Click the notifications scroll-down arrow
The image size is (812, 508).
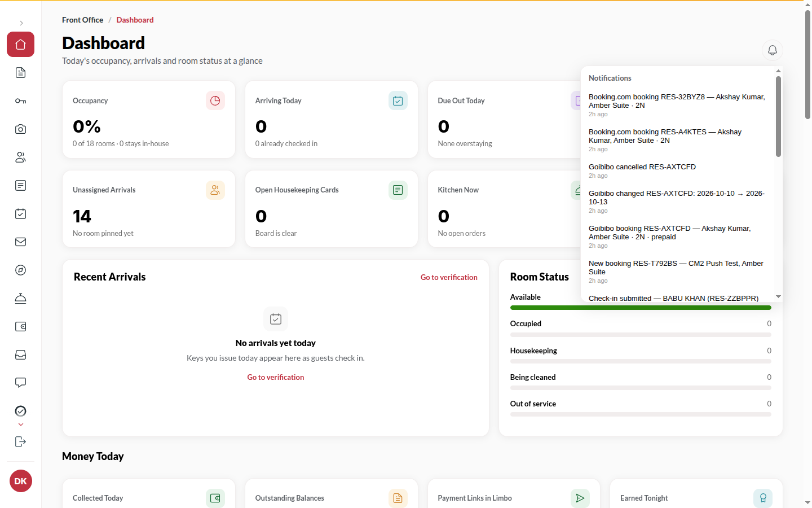(778, 296)
